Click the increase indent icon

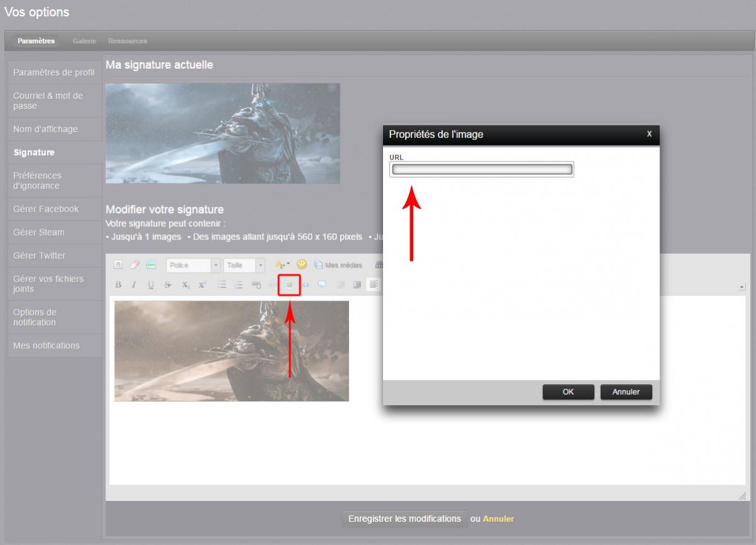(357, 285)
